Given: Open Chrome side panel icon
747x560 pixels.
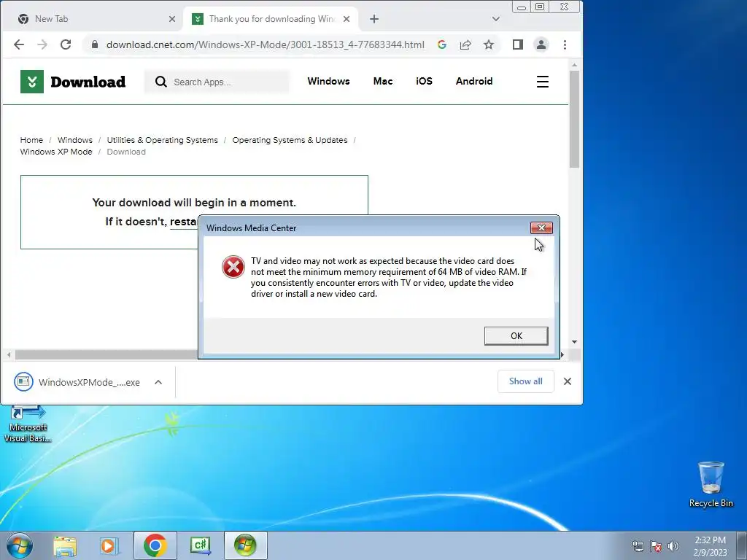Looking at the screenshot, I should click(x=518, y=44).
